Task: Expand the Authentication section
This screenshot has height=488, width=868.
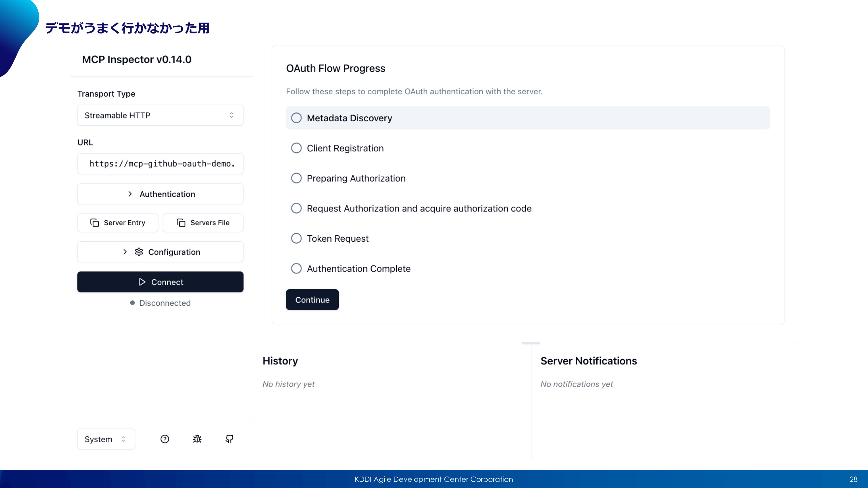Action: (x=160, y=194)
